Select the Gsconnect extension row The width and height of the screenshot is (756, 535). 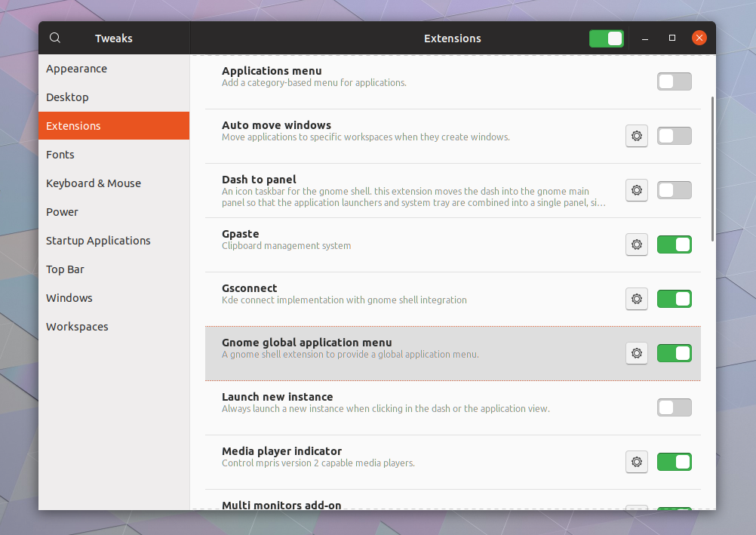(377, 294)
